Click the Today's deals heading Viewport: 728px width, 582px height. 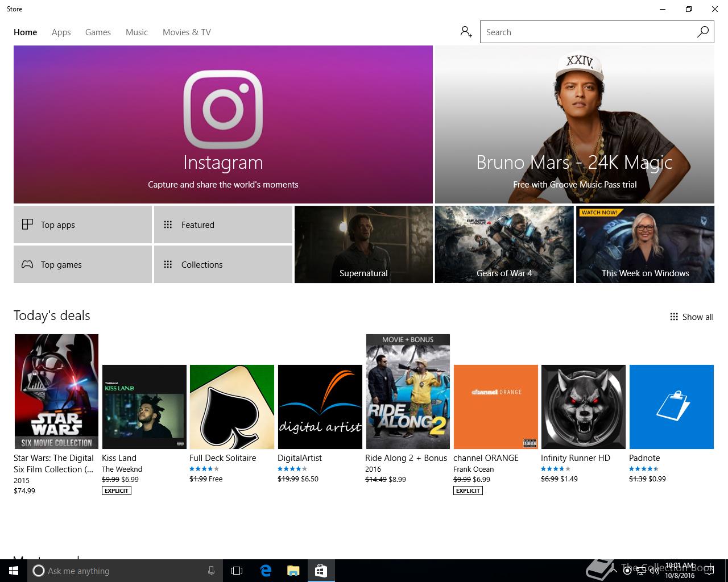click(x=52, y=315)
